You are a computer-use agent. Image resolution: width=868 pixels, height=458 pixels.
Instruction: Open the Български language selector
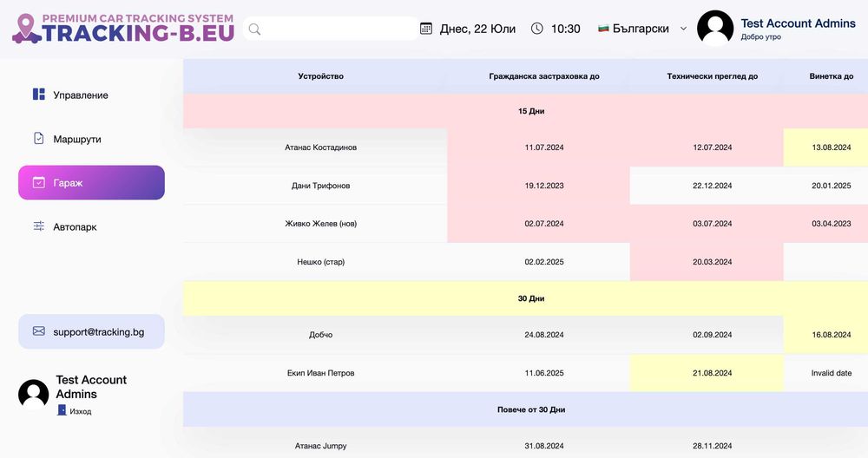(x=641, y=29)
